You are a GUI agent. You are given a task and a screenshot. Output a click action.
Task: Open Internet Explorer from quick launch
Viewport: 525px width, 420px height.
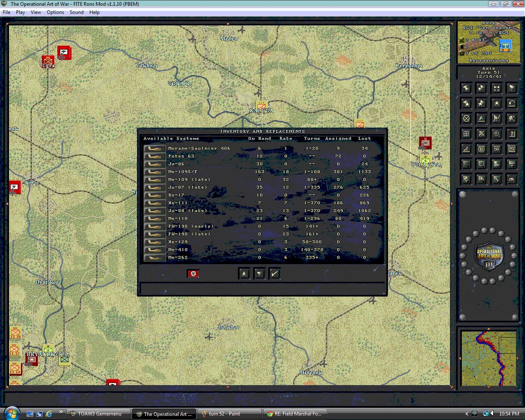49,414
